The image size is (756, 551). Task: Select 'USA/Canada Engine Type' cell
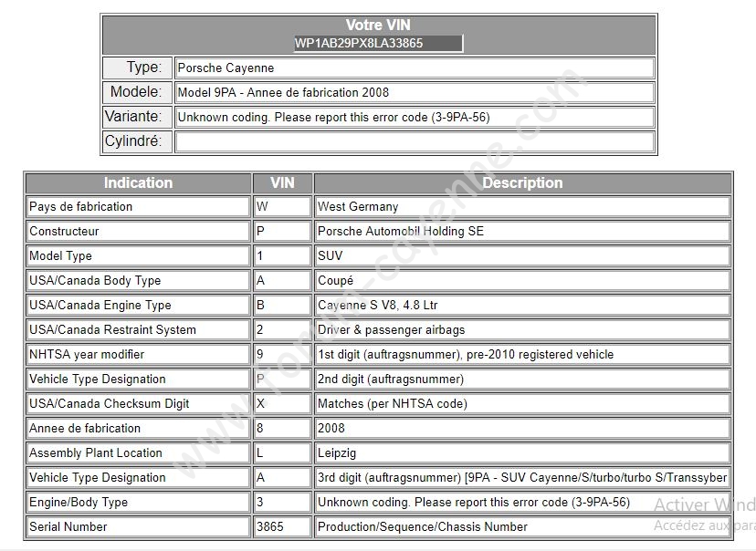pyautogui.click(x=139, y=305)
